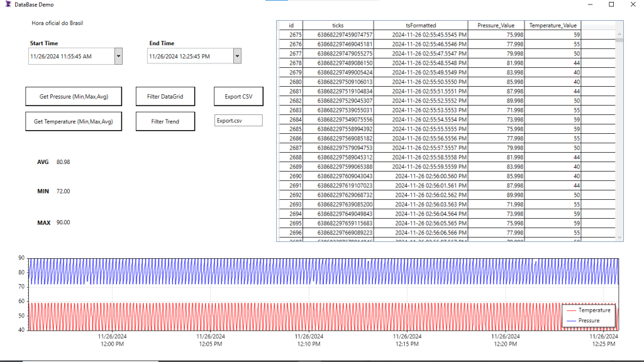Click the Get Temperature (Min,Max,Avg) button
The width and height of the screenshot is (644, 362).
(74, 121)
